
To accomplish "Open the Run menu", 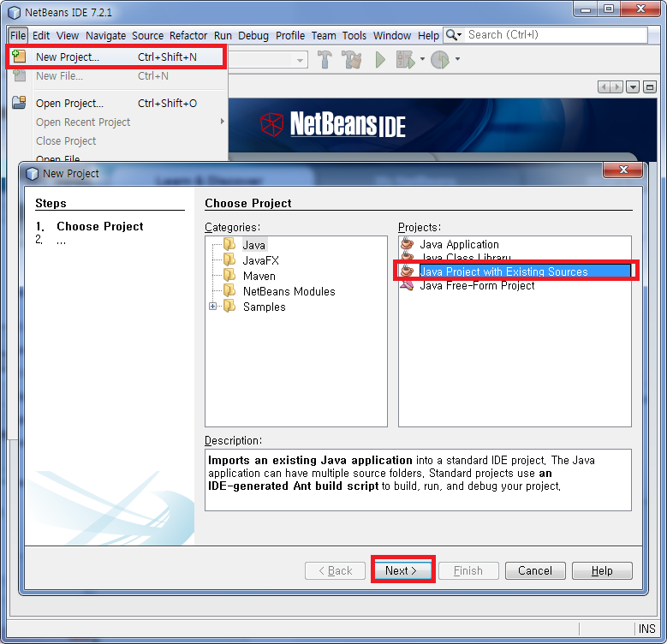I will point(223,35).
